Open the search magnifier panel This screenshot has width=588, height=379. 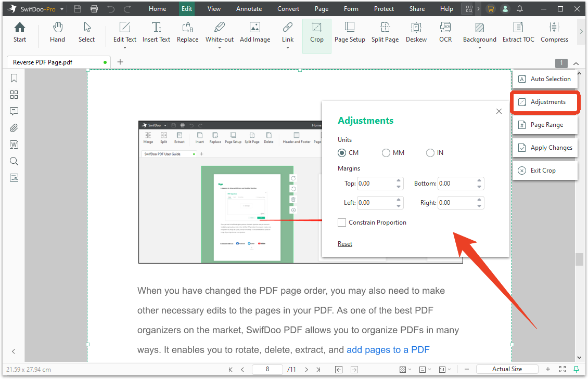14,161
